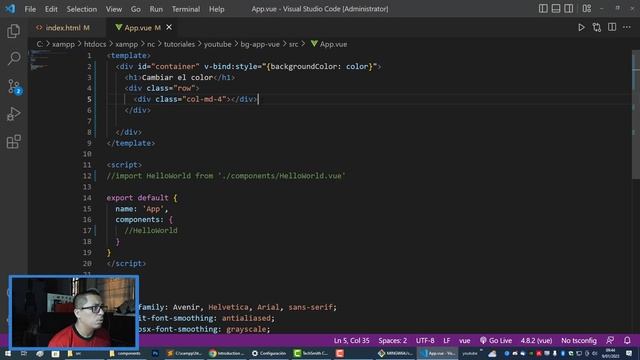The height and width of the screenshot is (360, 640).
Task: Change indentation via Spaces: 2
Action: 392,340
